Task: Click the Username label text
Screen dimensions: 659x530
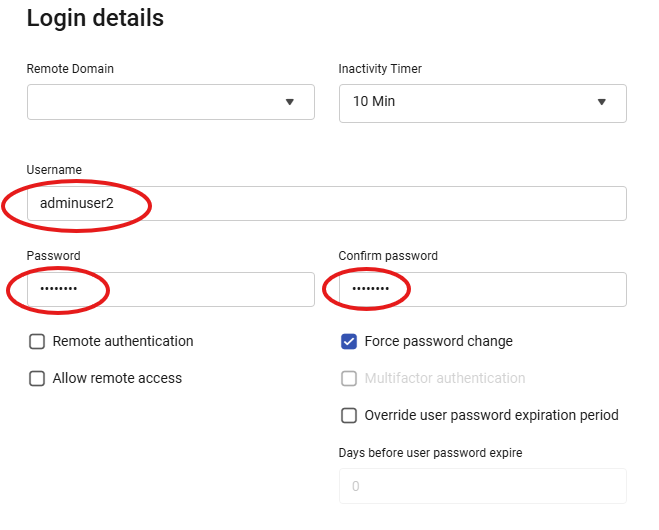Action: pos(54,170)
